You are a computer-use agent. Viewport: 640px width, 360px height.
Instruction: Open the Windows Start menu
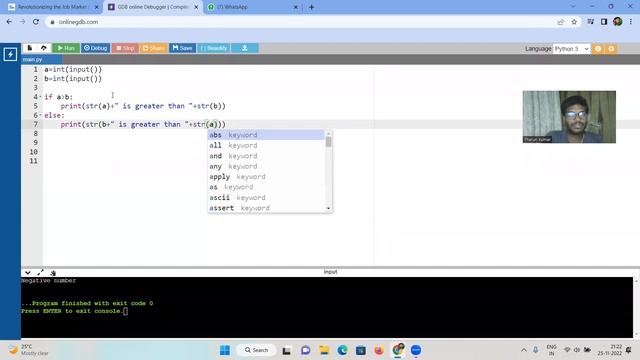click(x=225, y=350)
